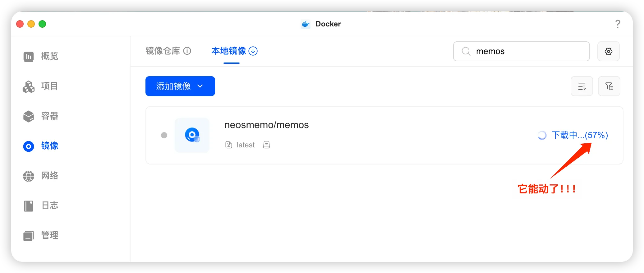Viewport: 644px width, 273px height.
Task: Click the 镜像 disc icon in sidebar
Action: click(29, 146)
